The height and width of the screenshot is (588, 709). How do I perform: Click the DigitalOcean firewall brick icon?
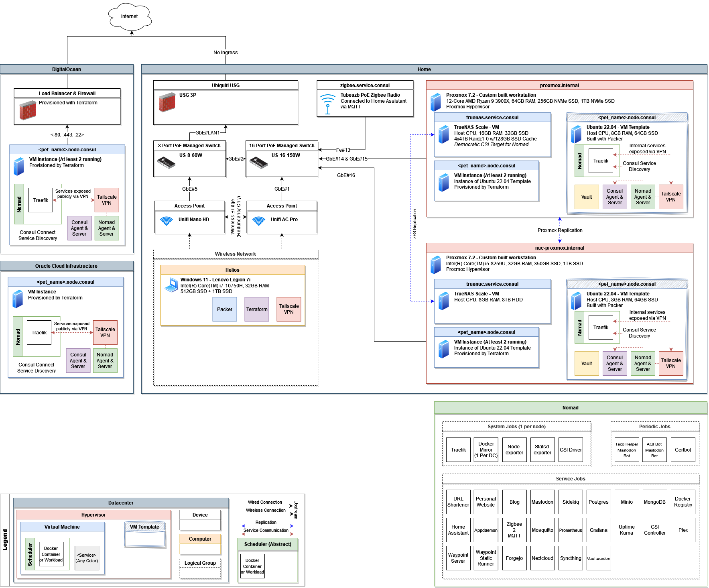[28, 110]
